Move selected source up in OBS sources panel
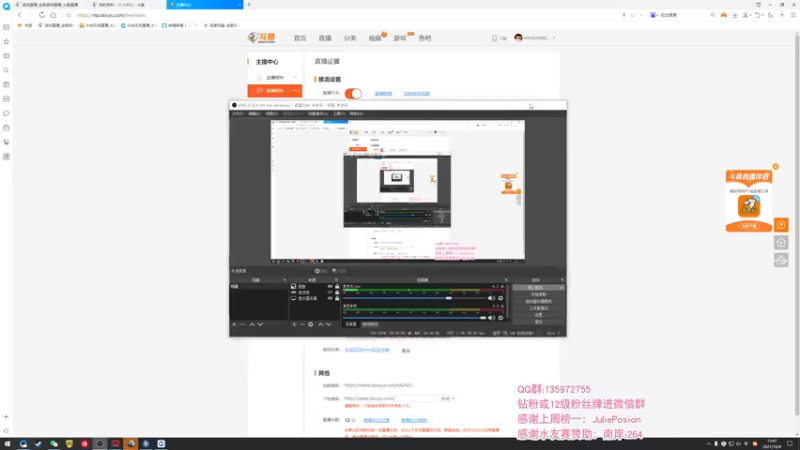Viewport: 800px width, 450px height. pos(320,324)
